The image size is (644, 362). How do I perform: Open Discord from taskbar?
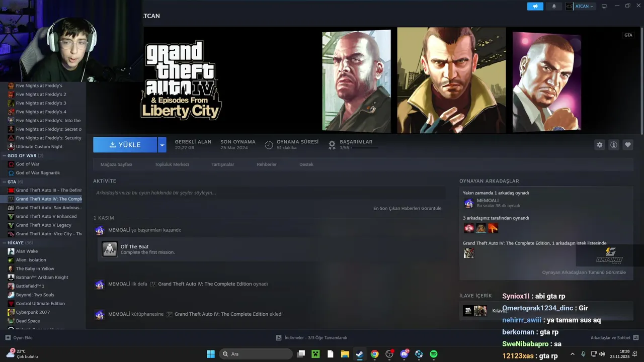pos(404,354)
